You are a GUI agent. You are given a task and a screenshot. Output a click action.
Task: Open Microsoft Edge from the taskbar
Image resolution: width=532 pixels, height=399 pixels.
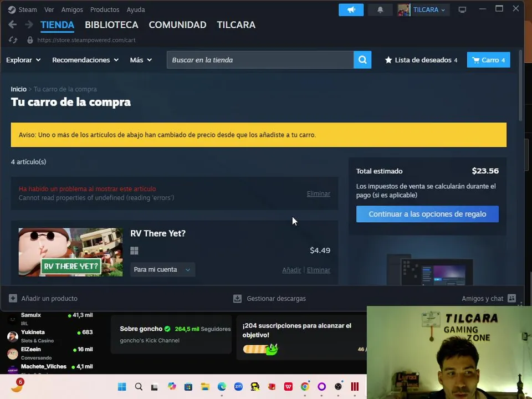click(222, 386)
